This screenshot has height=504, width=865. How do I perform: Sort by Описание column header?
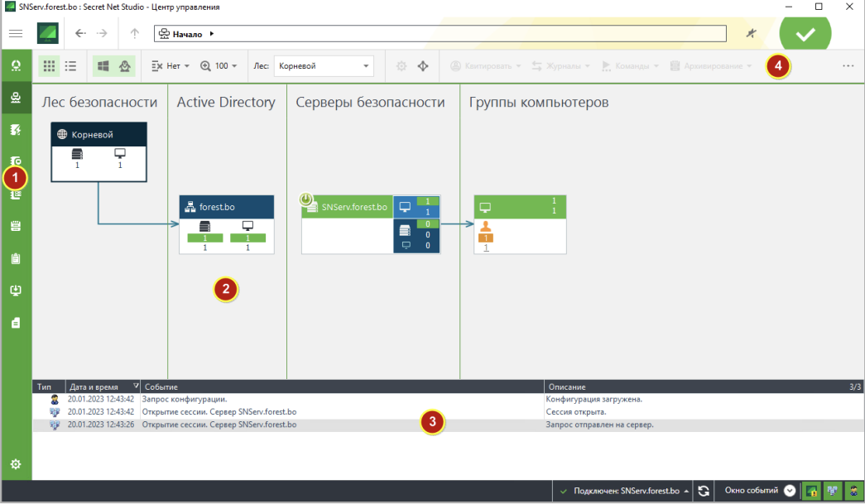[704, 386]
